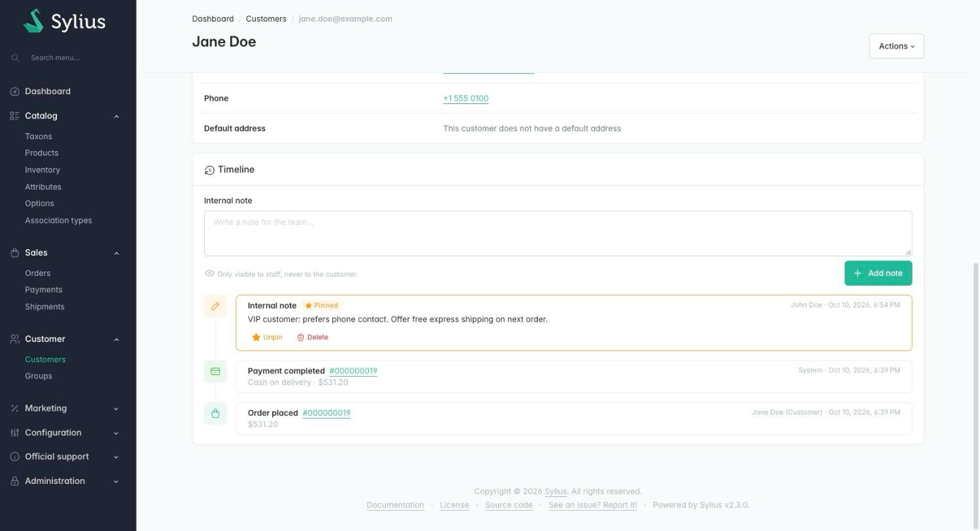
Task: Click the Marketing percent icon
Action: (x=15, y=408)
